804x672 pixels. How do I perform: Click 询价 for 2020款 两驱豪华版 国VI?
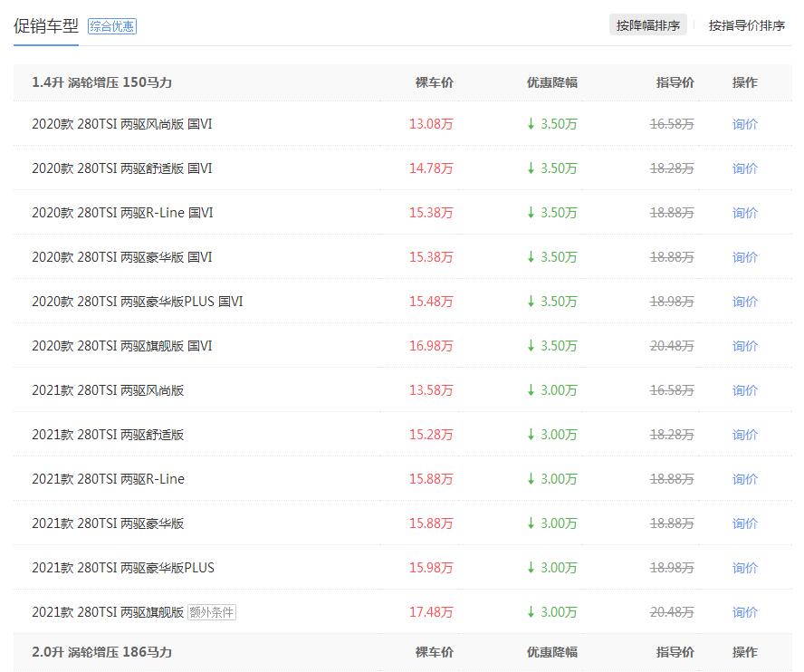tap(744, 257)
